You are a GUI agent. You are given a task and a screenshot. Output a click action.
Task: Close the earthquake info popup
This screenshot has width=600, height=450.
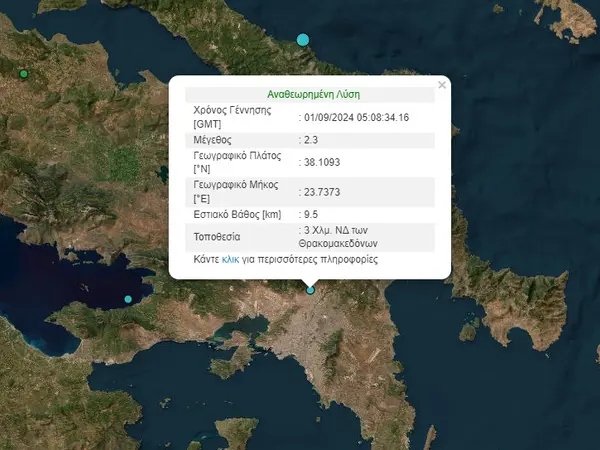coord(442,85)
